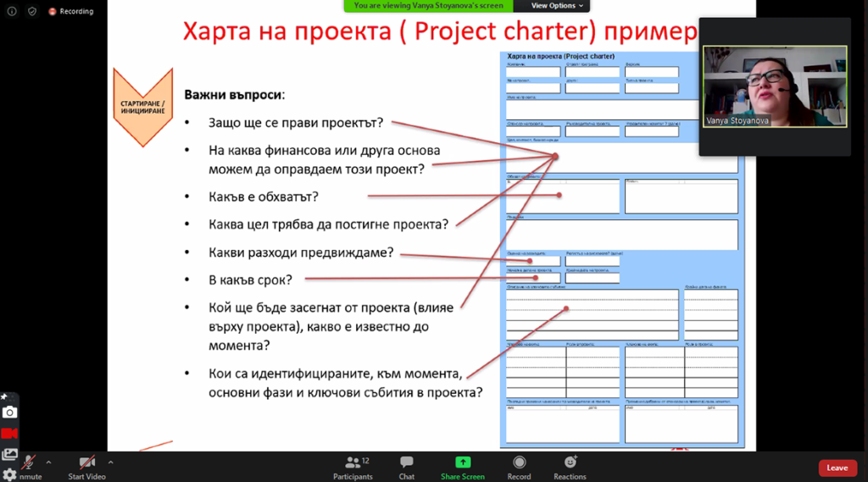
Task: Open the settings gear icon at bottom left
Action: click(x=9, y=474)
